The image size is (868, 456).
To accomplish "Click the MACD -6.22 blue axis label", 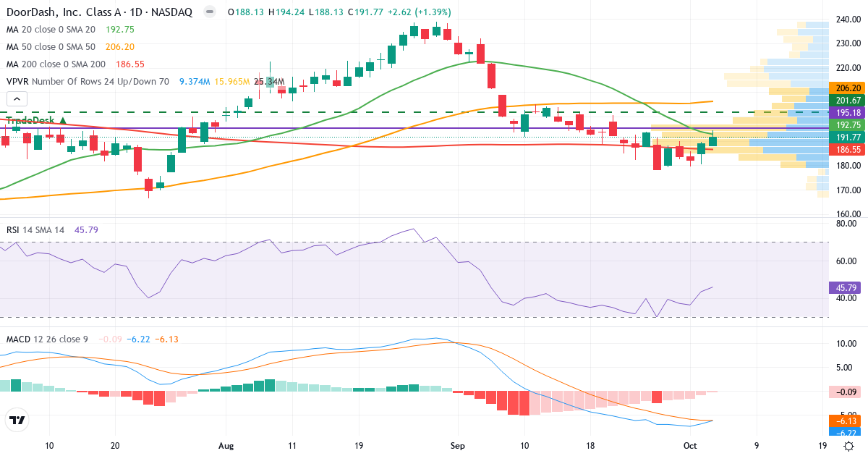I will click(x=846, y=432).
